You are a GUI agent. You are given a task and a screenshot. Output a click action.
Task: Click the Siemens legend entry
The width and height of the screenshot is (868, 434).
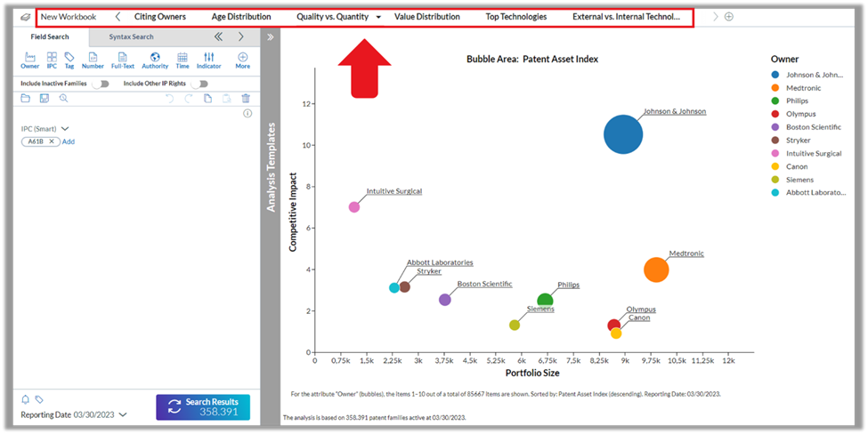tap(792, 180)
